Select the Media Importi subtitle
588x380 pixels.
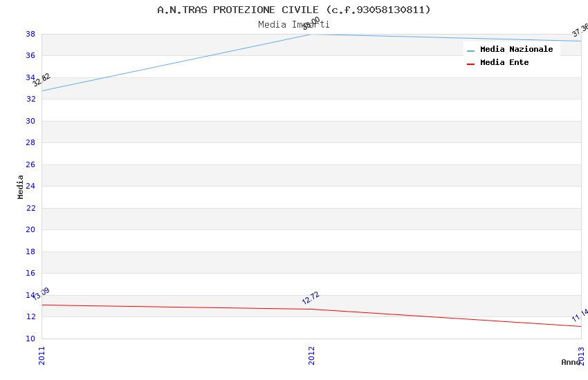[293, 25]
